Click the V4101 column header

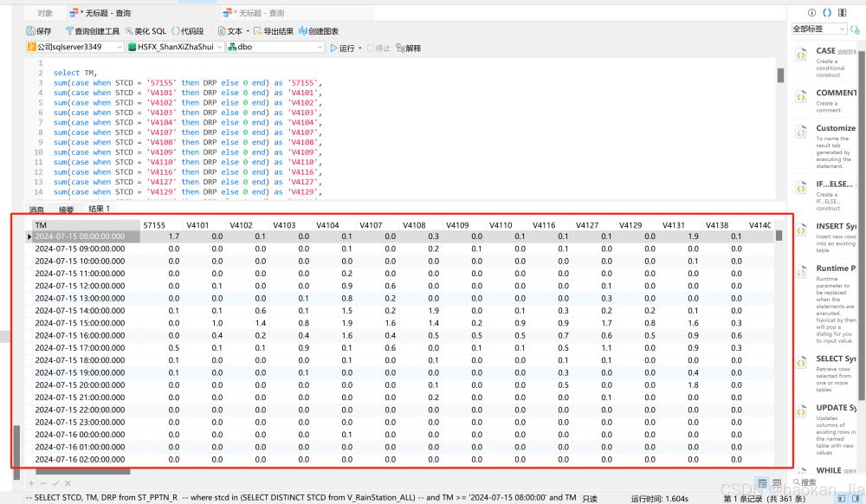tap(205, 225)
